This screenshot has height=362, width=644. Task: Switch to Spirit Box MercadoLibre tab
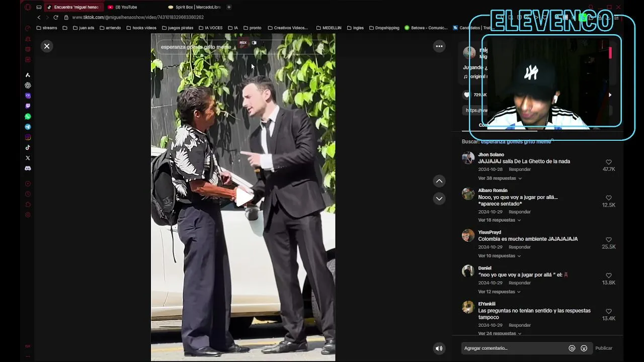(x=194, y=7)
